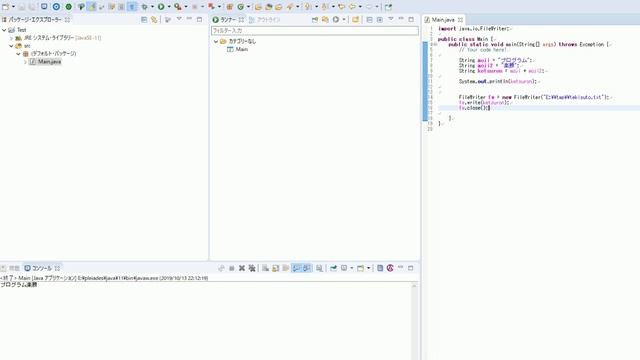The height and width of the screenshot is (360, 640).
Task: Click the console vertical scrollbar
Action: [x=414, y=322]
